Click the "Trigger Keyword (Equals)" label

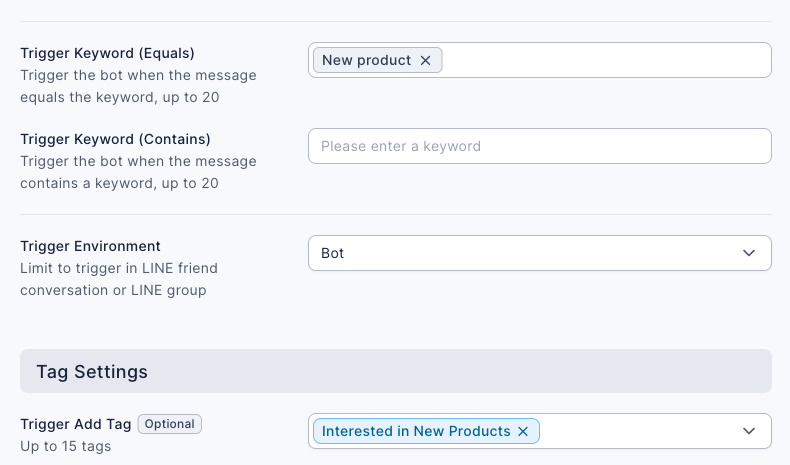click(x=107, y=53)
